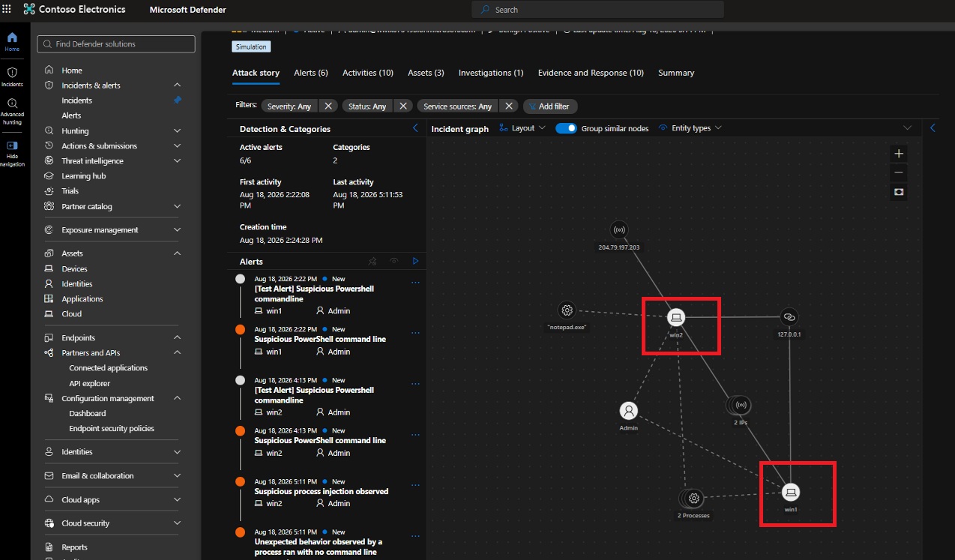Select the Admin user node
Screen dimensions: 955x560
(x=629, y=411)
